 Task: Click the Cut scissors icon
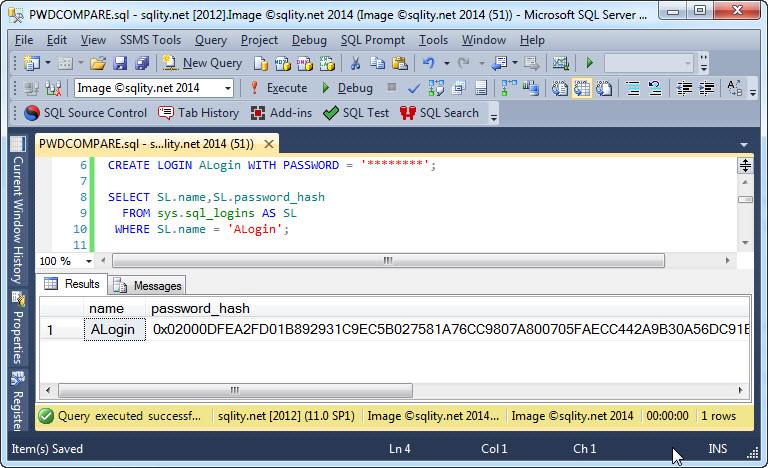353,63
